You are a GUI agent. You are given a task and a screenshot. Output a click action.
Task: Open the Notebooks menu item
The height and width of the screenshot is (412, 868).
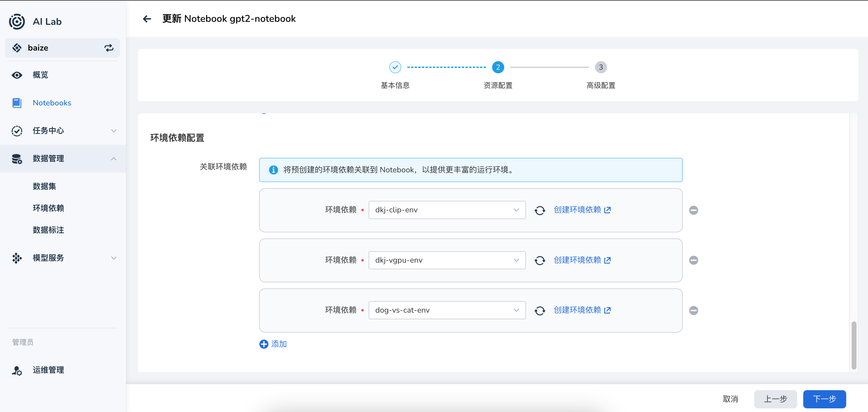pos(52,103)
